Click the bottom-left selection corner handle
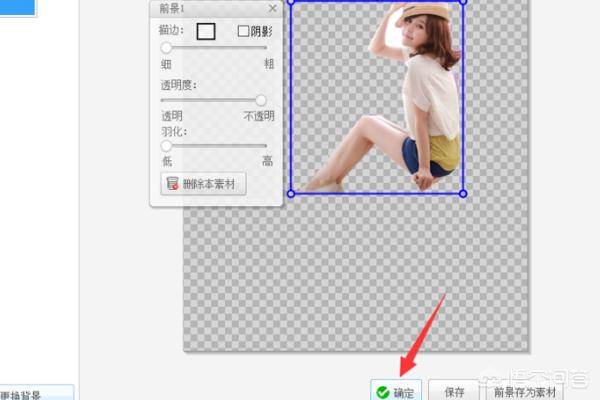The width and height of the screenshot is (600, 400). click(291, 194)
